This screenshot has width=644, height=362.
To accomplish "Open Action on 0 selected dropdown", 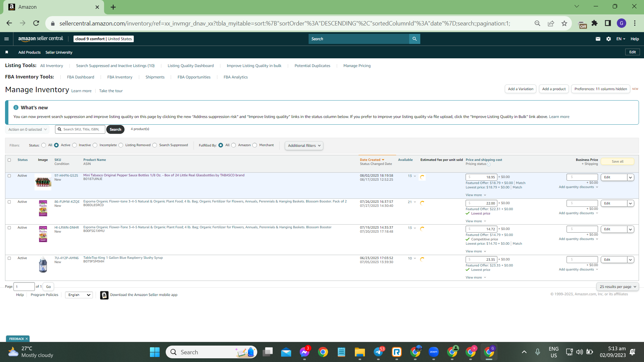I will 27,129.
